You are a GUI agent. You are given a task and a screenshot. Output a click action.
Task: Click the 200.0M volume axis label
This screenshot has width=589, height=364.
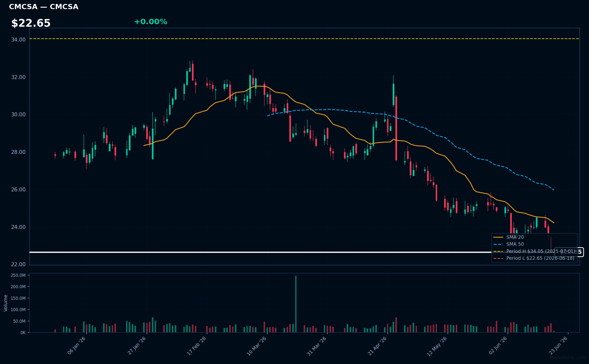coord(18,287)
